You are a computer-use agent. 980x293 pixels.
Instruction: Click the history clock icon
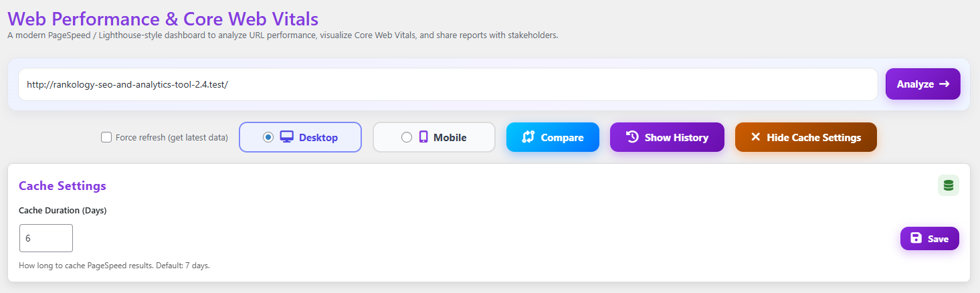[x=632, y=136]
